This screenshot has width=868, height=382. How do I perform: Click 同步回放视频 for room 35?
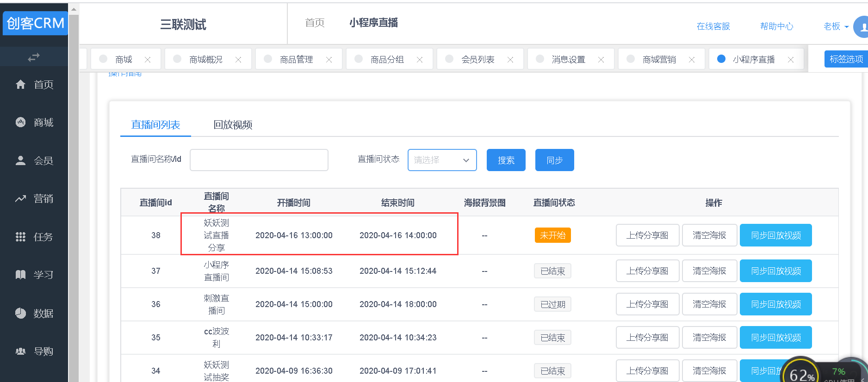(776, 338)
